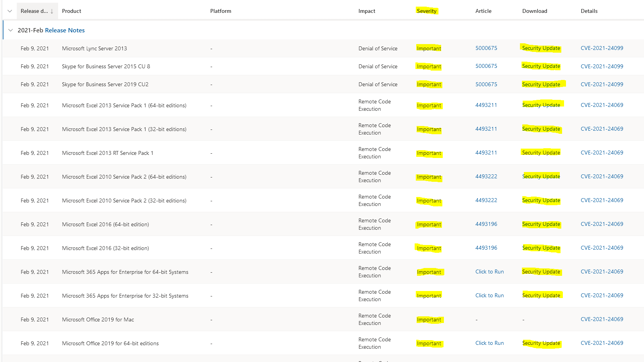Image resolution: width=644 pixels, height=362 pixels.
Task: Open CVE-2021-24069 for Office 2019 64-bit editions
Action: pyautogui.click(x=602, y=343)
